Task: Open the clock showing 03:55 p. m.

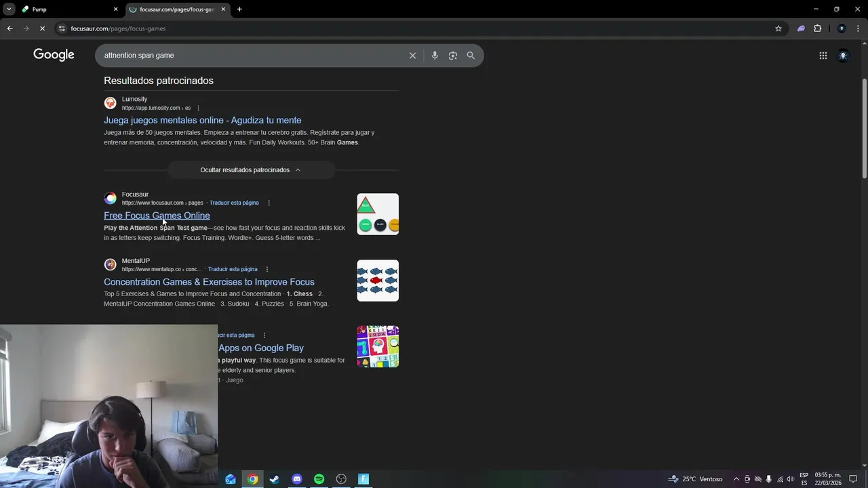Action: 827,479
